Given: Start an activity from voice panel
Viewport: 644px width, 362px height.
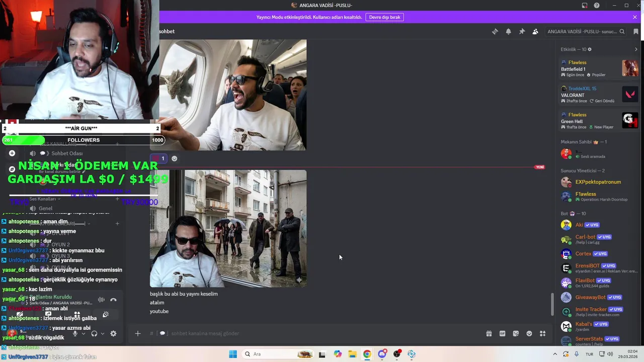Looking at the screenshot, I should [x=77, y=315].
